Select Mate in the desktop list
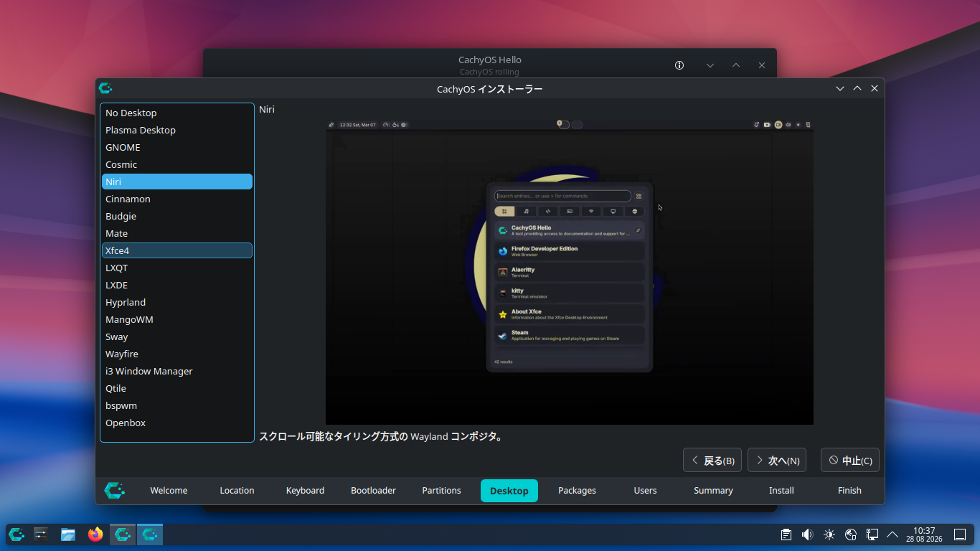 [x=177, y=233]
